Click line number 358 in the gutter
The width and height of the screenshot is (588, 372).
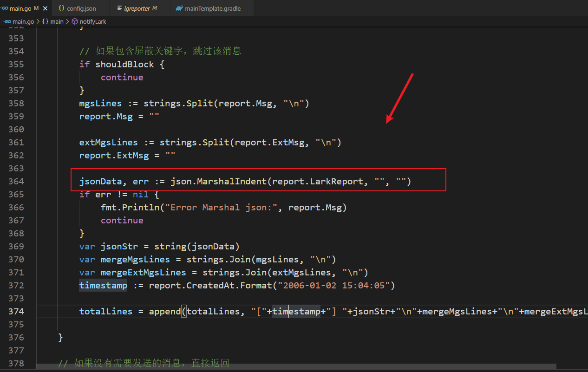point(16,103)
